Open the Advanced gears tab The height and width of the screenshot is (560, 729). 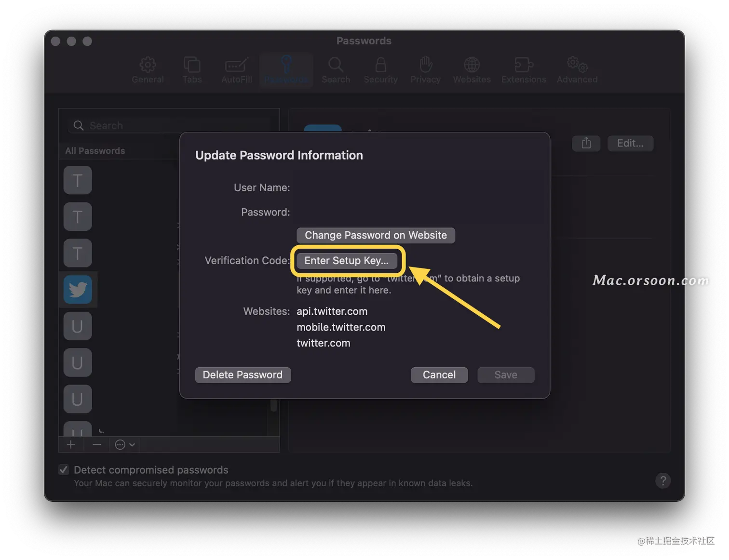click(577, 70)
